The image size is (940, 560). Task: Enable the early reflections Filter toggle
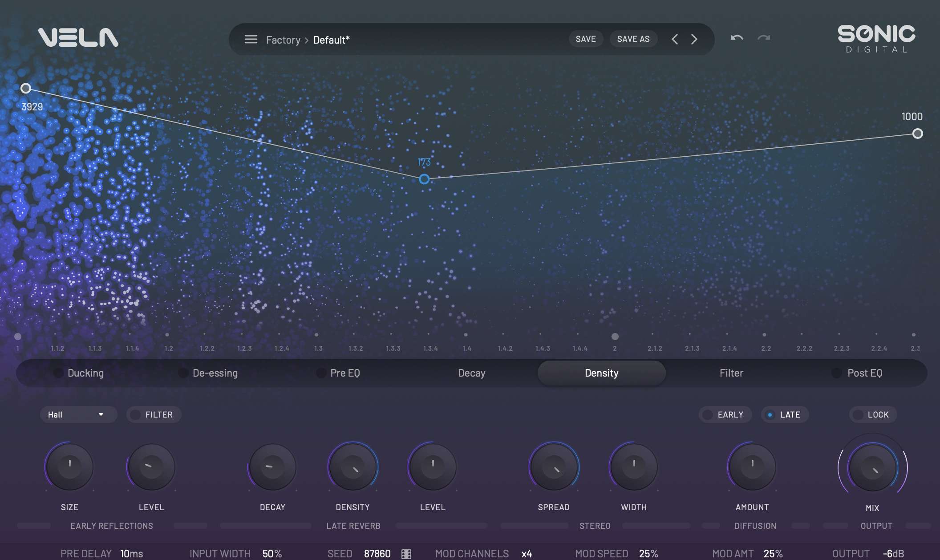pyautogui.click(x=154, y=414)
